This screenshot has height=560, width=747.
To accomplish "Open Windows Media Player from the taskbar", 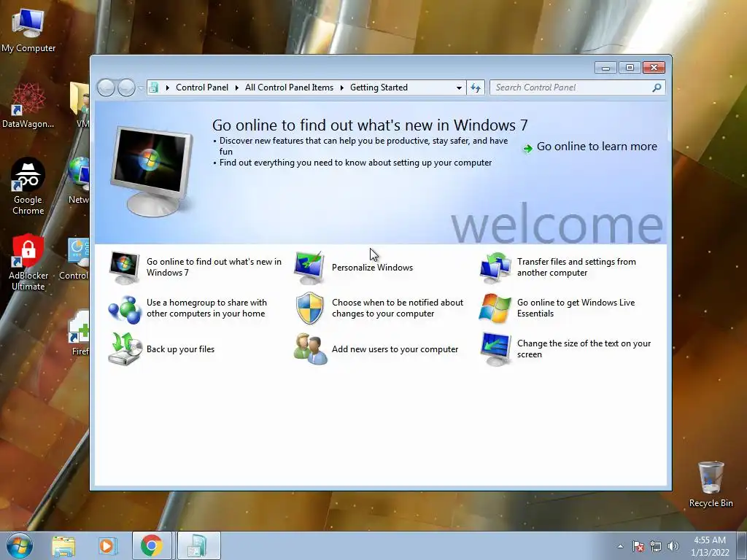I will 107,545.
